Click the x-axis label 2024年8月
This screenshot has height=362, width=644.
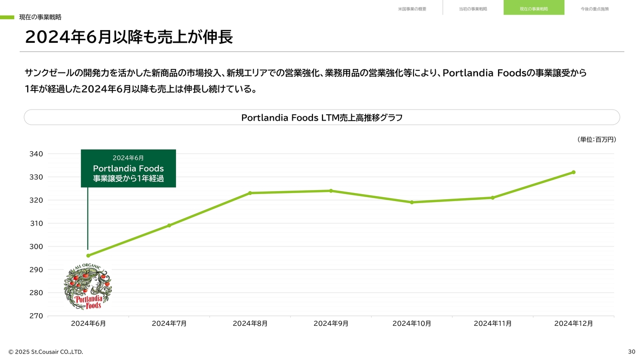pos(250,323)
